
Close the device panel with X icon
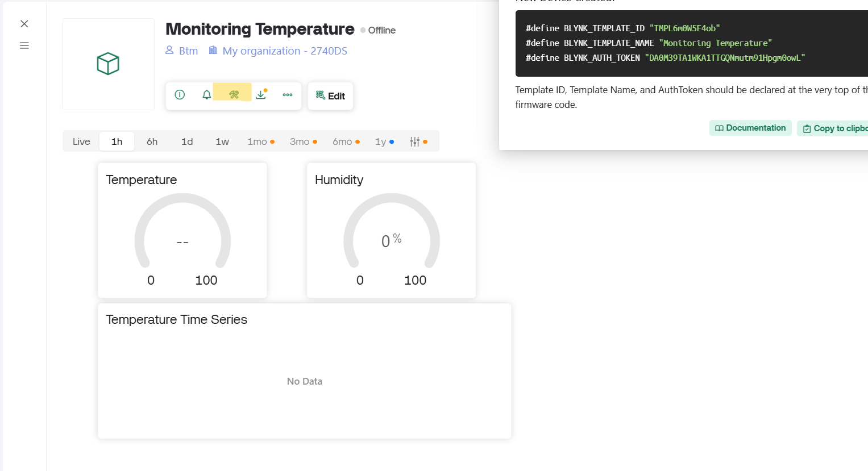click(x=24, y=24)
